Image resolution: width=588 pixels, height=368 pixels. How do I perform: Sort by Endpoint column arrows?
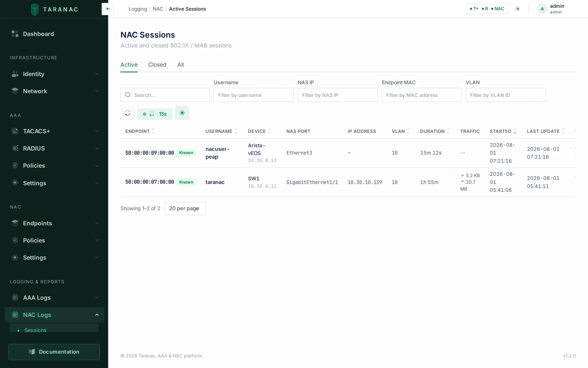pos(153,131)
